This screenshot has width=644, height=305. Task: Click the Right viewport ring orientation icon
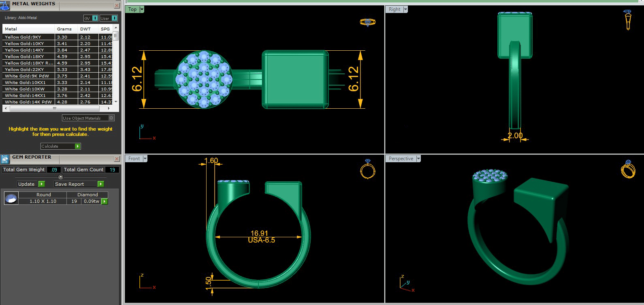click(628, 19)
